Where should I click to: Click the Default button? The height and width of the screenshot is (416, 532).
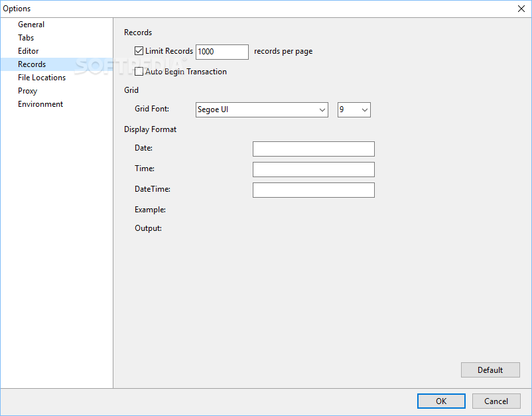click(490, 370)
